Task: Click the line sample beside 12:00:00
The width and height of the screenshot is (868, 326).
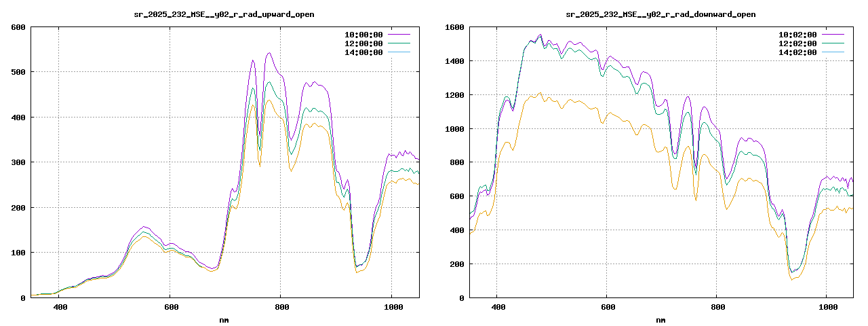Action: [x=400, y=43]
